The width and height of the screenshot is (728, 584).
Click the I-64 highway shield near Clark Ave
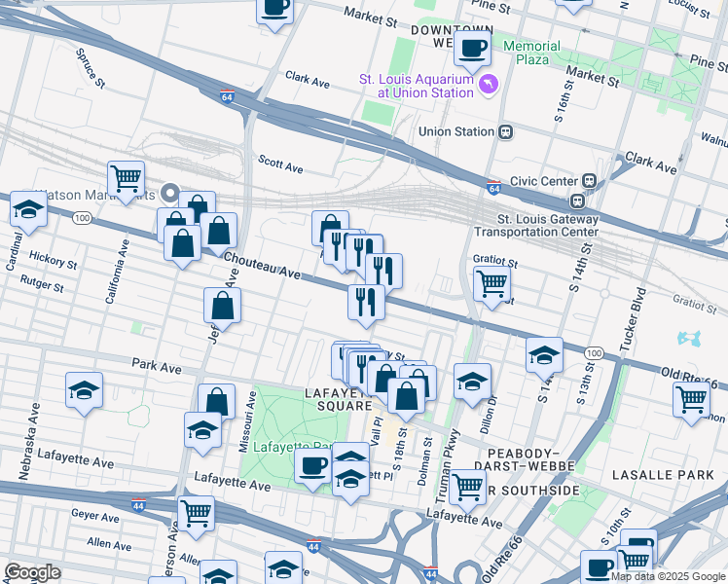[x=227, y=96]
